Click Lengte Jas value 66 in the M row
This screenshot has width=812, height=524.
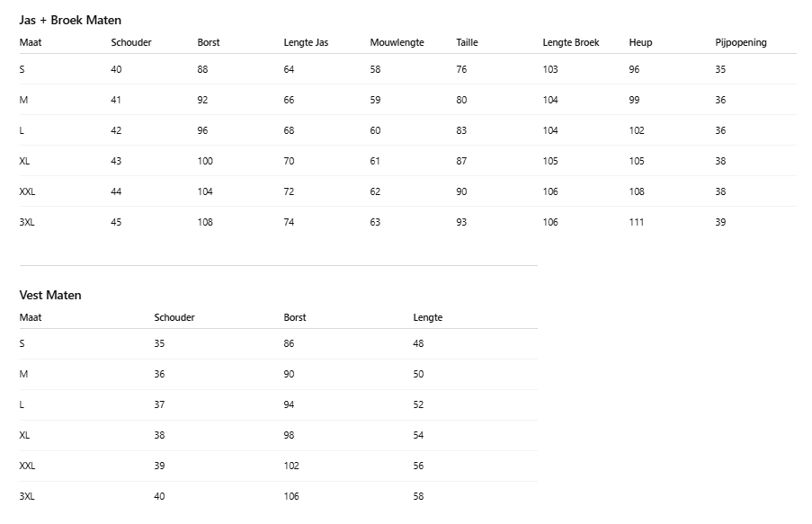[x=289, y=100]
